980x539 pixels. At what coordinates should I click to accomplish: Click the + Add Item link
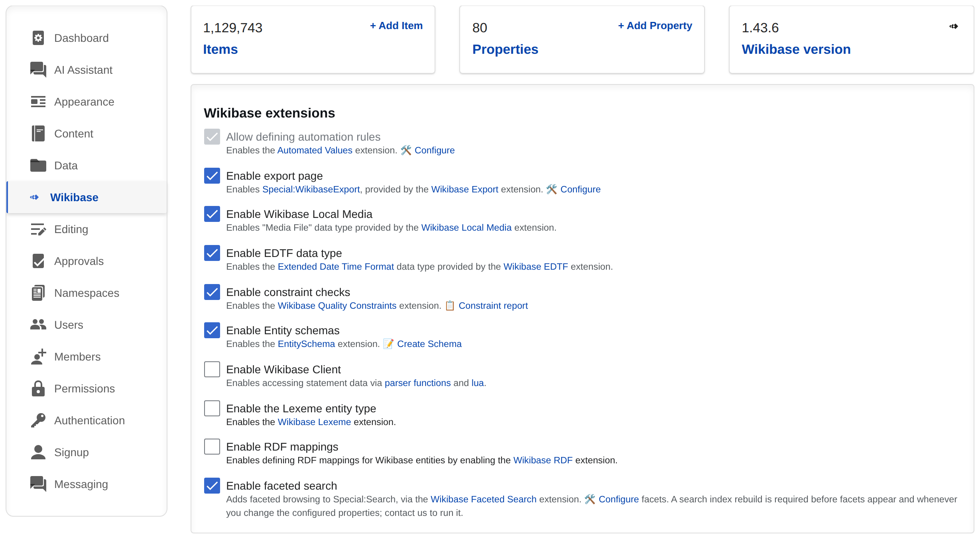[x=396, y=25]
